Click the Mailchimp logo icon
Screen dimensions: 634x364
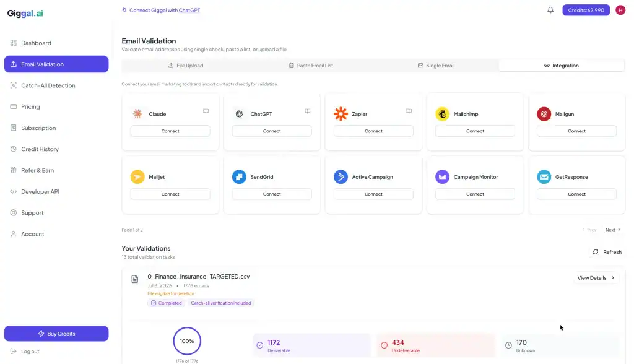point(442,114)
